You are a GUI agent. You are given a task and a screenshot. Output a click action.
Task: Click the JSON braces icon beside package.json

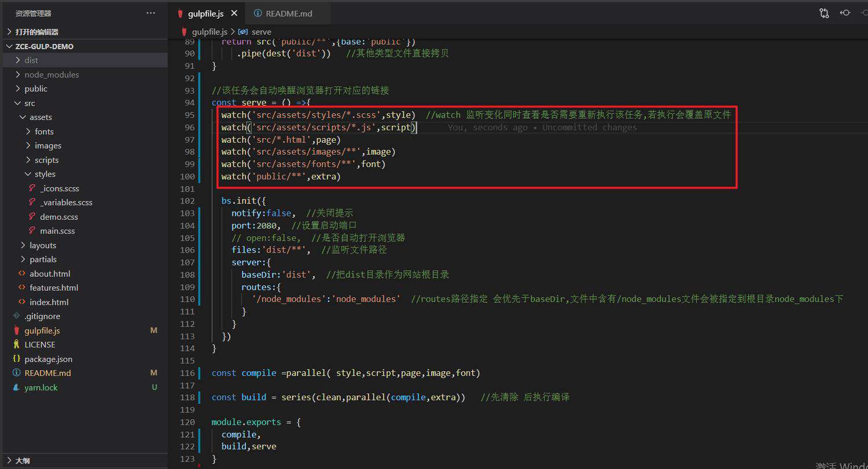pos(16,359)
